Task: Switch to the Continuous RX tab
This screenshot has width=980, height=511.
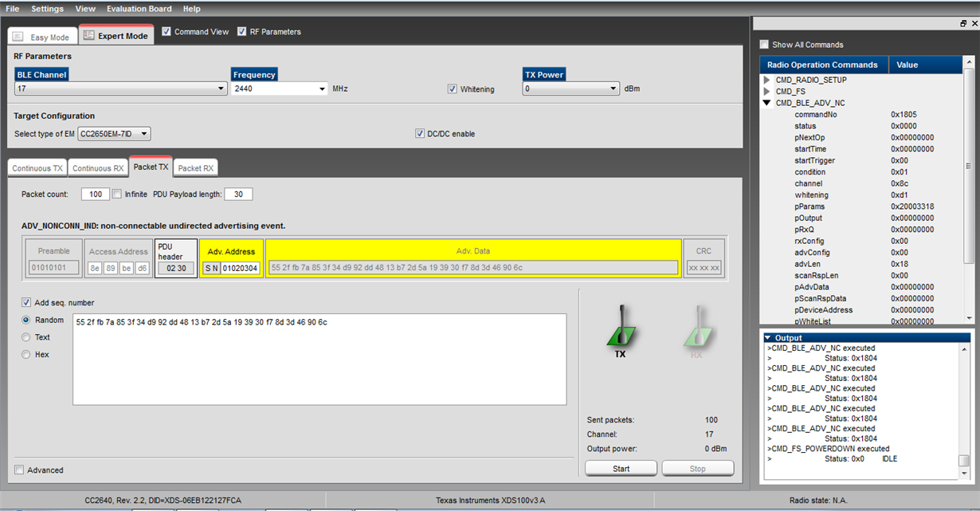Action: point(98,167)
